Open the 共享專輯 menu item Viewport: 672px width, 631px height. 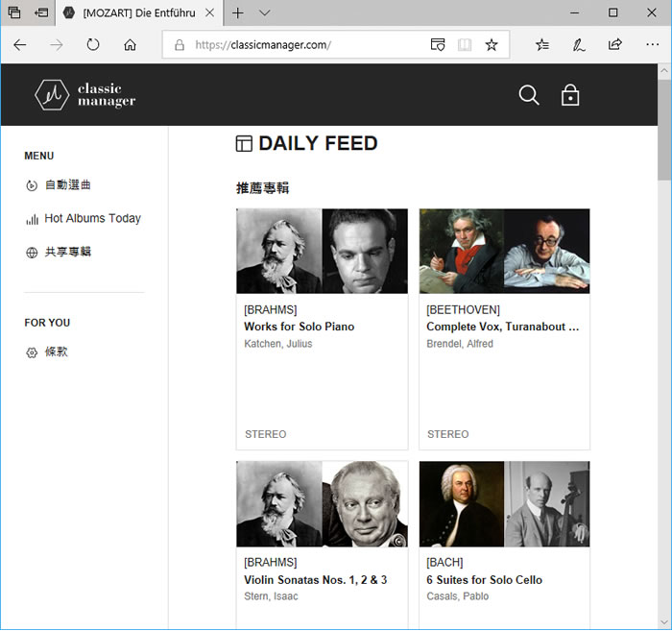click(x=68, y=252)
